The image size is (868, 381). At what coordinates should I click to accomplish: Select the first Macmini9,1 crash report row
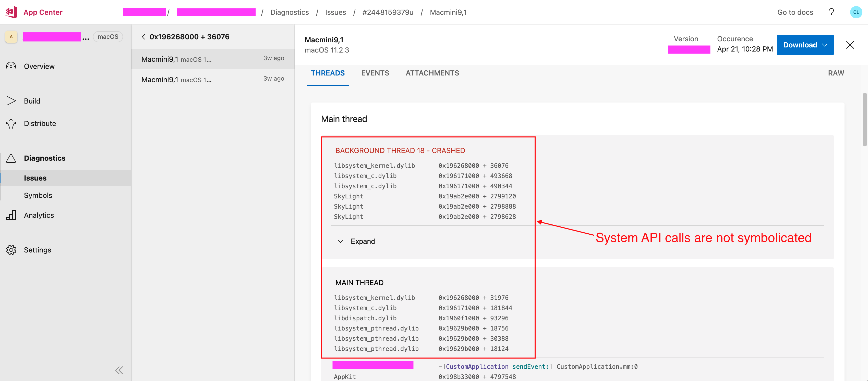point(213,59)
